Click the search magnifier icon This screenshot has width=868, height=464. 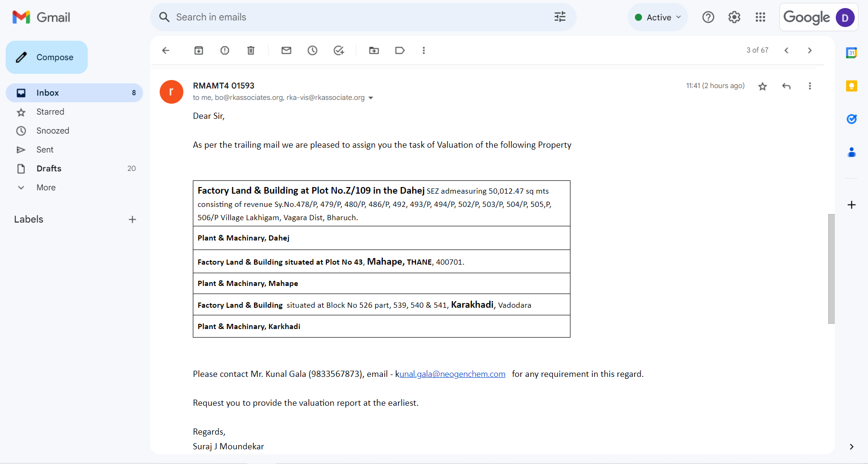point(164,17)
